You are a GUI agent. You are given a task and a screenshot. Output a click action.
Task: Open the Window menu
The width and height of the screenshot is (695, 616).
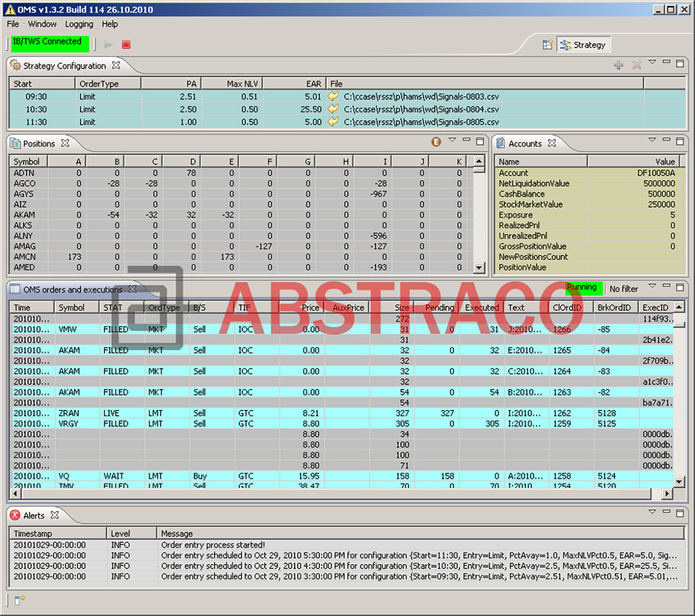tap(42, 24)
